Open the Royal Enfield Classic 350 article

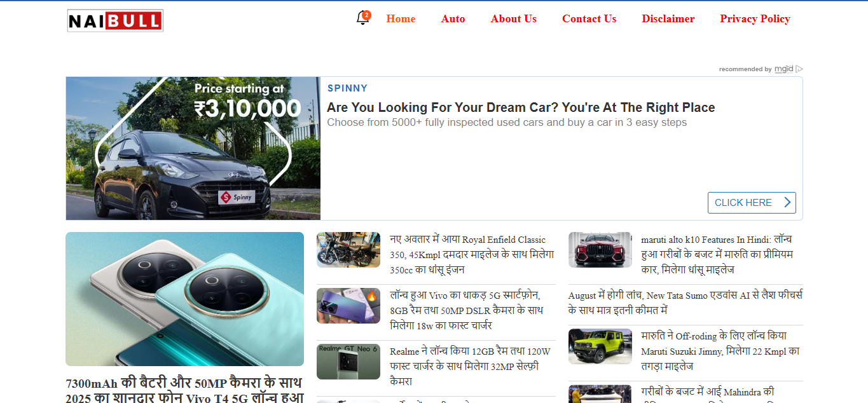[472, 254]
